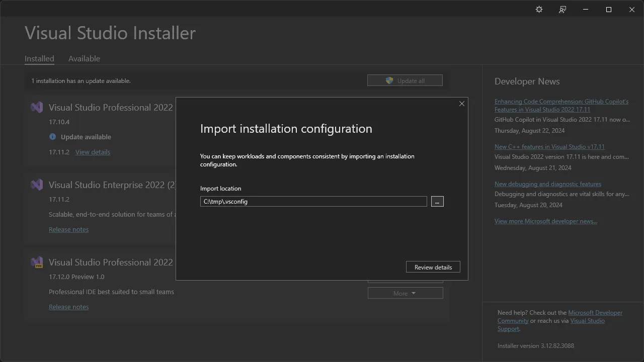Browse for a file with the ... button

[437, 201]
